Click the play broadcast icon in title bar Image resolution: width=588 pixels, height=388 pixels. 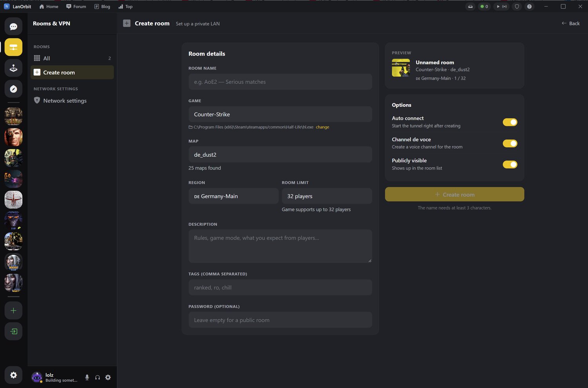pyautogui.click(x=501, y=6)
